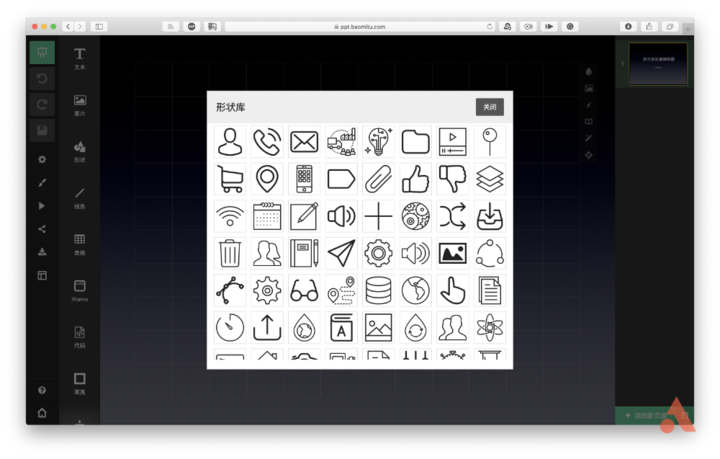Select the paperclip shape
Screen dimensions: 720x459
[378, 179]
